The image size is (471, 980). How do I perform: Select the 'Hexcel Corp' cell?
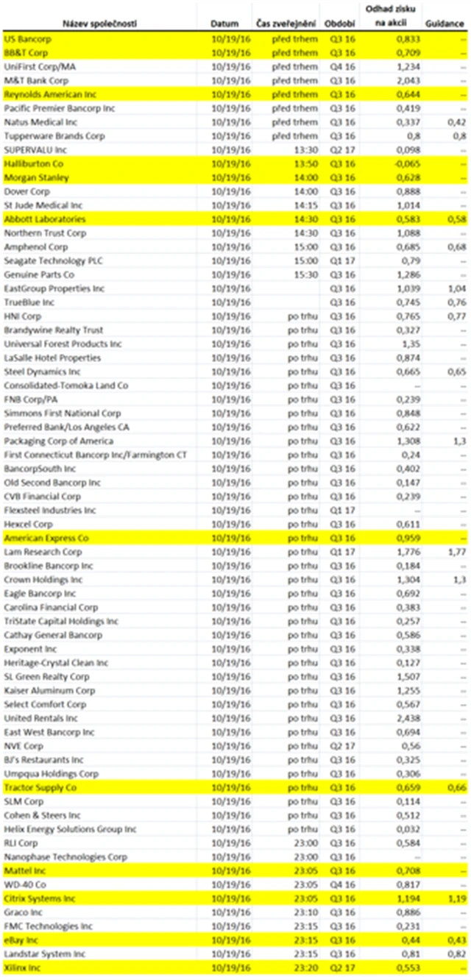point(99,524)
